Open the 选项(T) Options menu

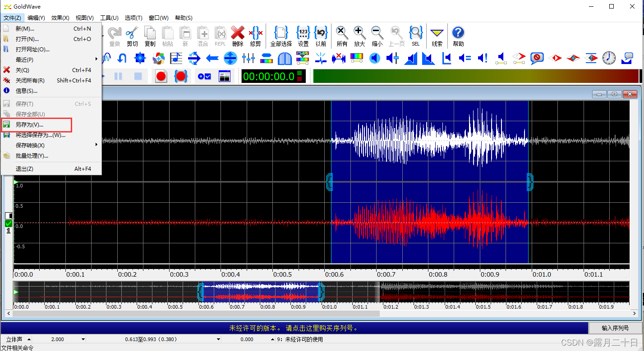133,18
